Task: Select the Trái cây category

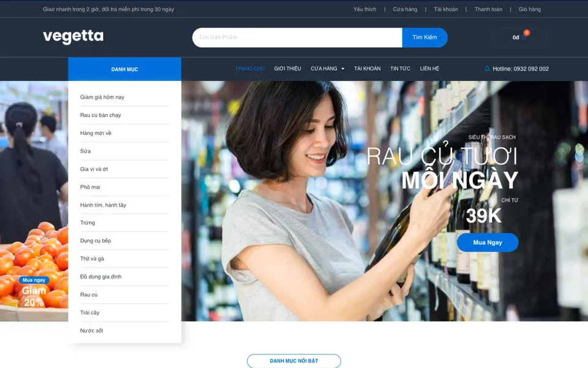Action: coord(89,313)
